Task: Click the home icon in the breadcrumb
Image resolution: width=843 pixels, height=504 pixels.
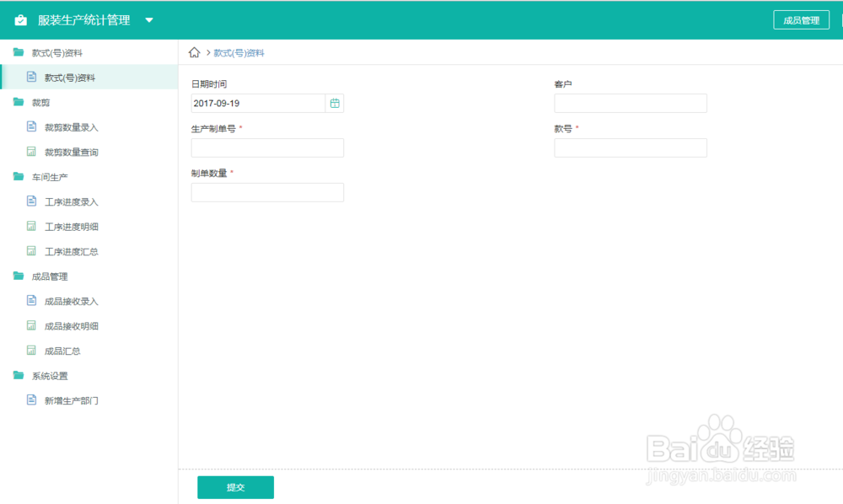Action: (x=194, y=51)
